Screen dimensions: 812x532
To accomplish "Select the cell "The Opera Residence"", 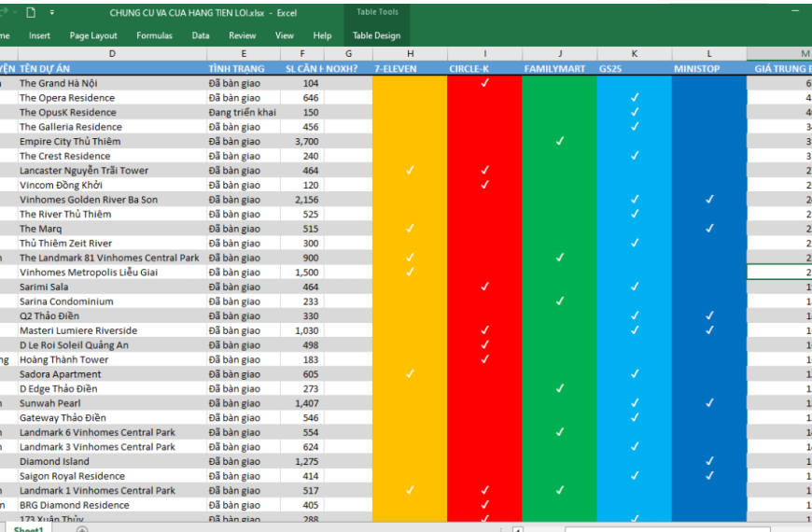I will [x=112, y=97].
